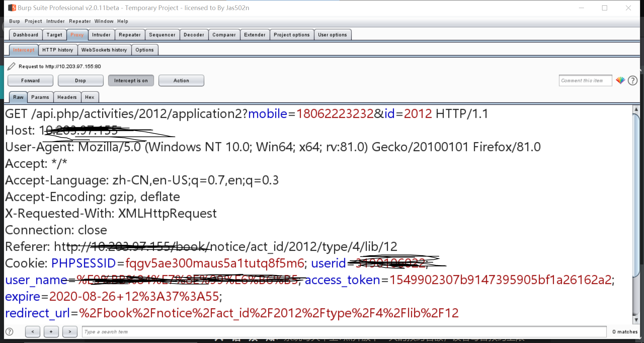Go to next search match
This screenshot has height=343, width=644.
click(x=70, y=332)
